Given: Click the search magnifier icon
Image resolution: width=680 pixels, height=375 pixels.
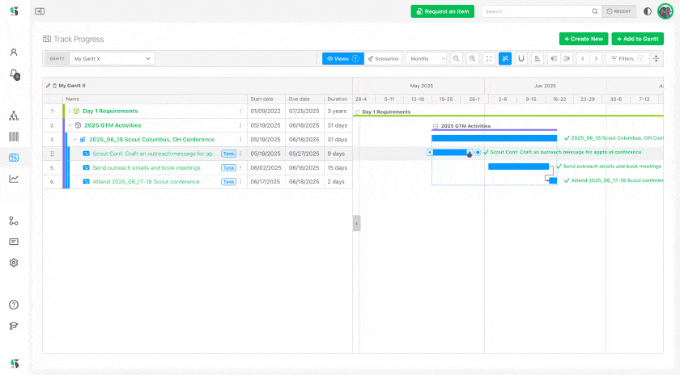Looking at the screenshot, I should [595, 11].
